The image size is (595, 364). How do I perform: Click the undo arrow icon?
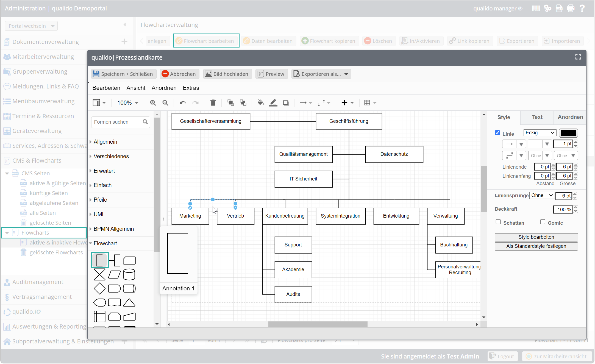coord(183,103)
